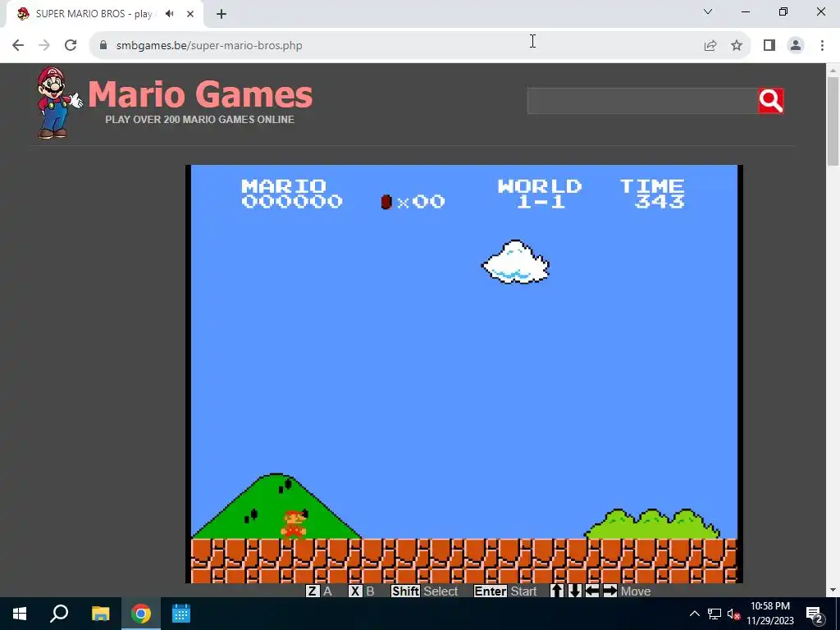
Task: Open the clock showing 10:58 PM
Action: (770, 614)
